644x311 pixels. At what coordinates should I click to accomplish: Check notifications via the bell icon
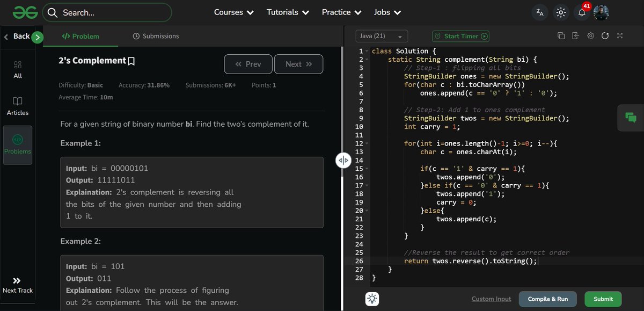(582, 12)
